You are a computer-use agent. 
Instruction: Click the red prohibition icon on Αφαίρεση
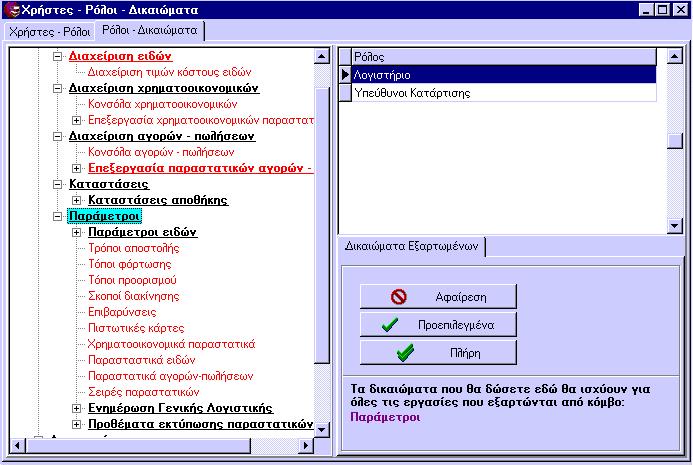tap(399, 297)
